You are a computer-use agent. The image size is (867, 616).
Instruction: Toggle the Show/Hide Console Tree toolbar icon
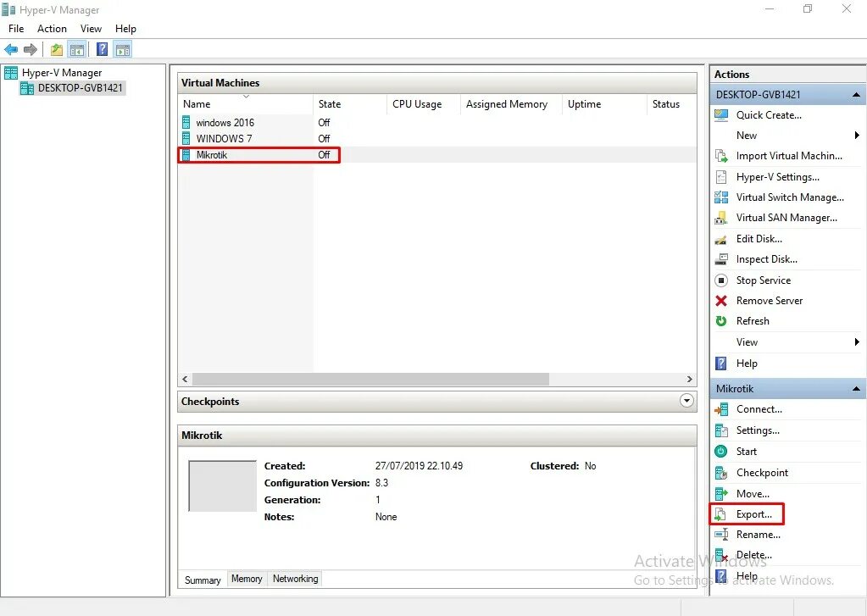pyautogui.click(x=77, y=50)
